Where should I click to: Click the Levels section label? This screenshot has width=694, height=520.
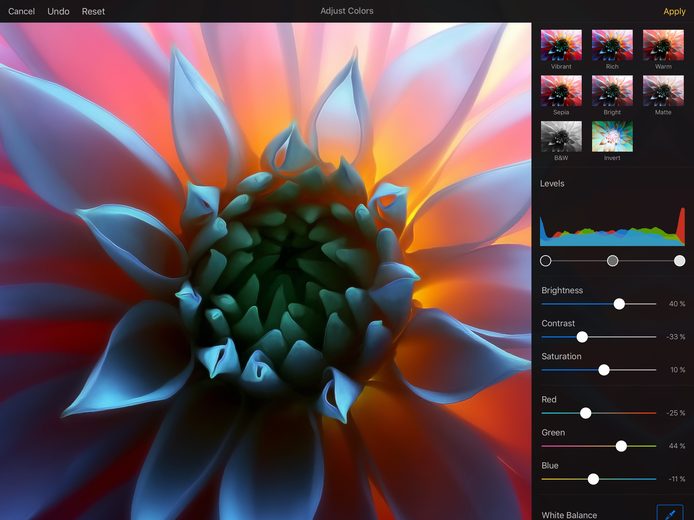coord(552,183)
